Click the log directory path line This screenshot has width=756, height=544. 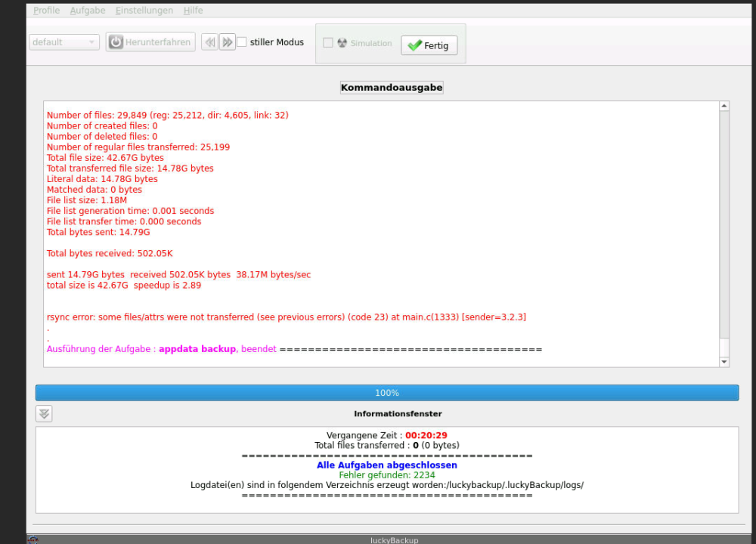(x=386, y=485)
